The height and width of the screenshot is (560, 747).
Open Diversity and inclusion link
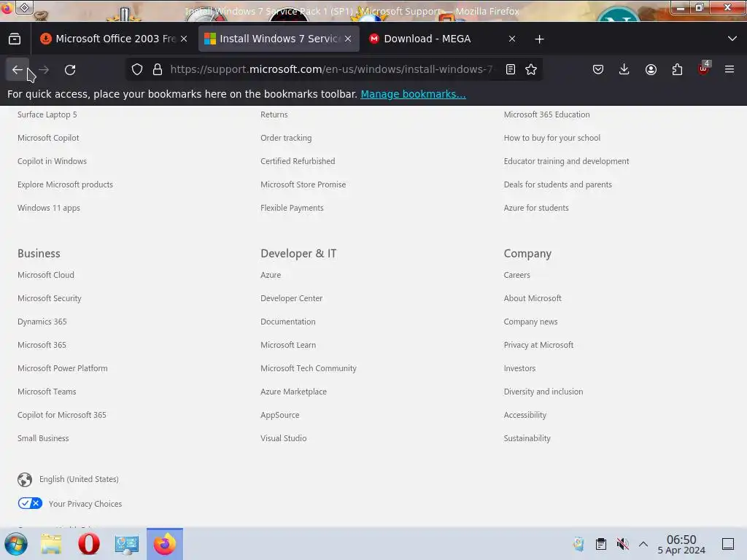pyautogui.click(x=543, y=392)
